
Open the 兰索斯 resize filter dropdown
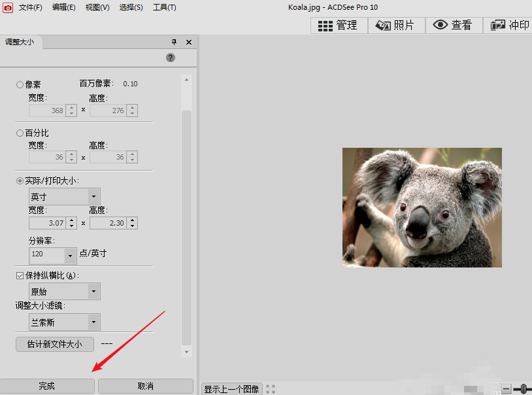(65, 322)
